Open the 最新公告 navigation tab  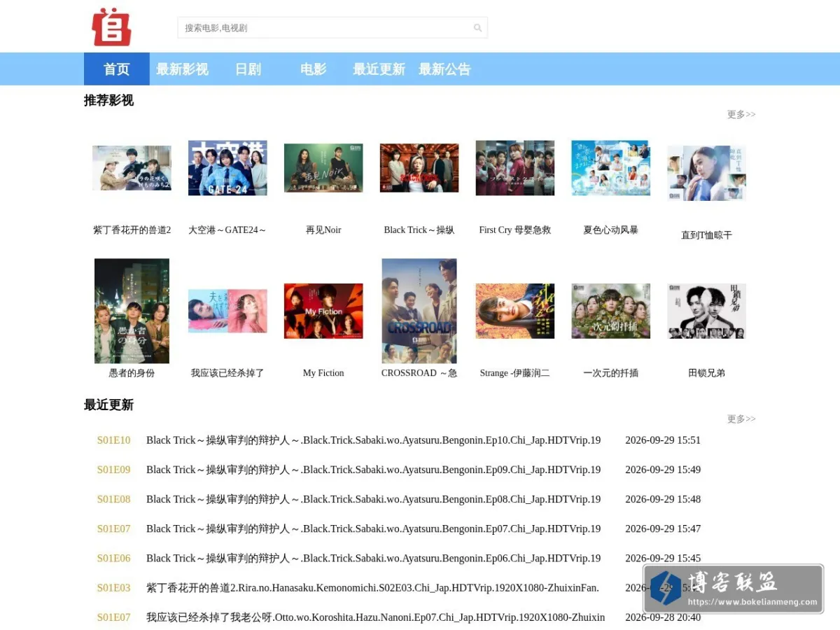[445, 69]
